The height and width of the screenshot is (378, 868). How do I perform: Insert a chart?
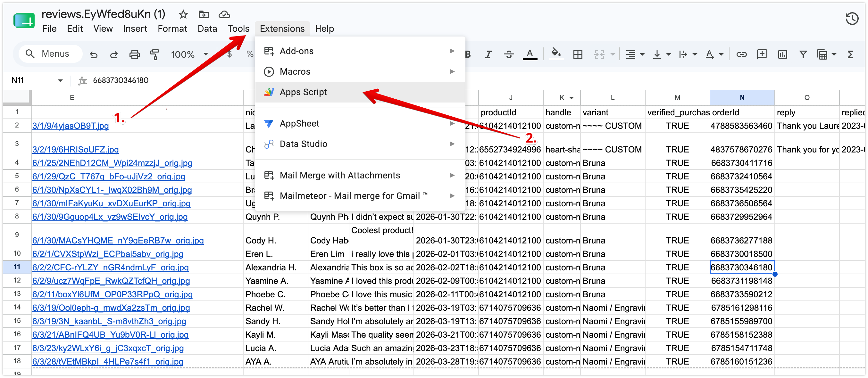(x=782, y=54)
